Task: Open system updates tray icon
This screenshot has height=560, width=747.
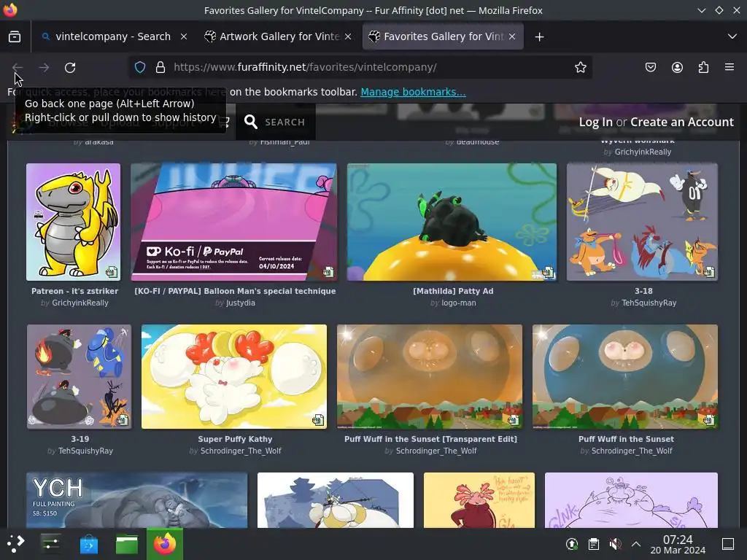Action: [572, 544]
